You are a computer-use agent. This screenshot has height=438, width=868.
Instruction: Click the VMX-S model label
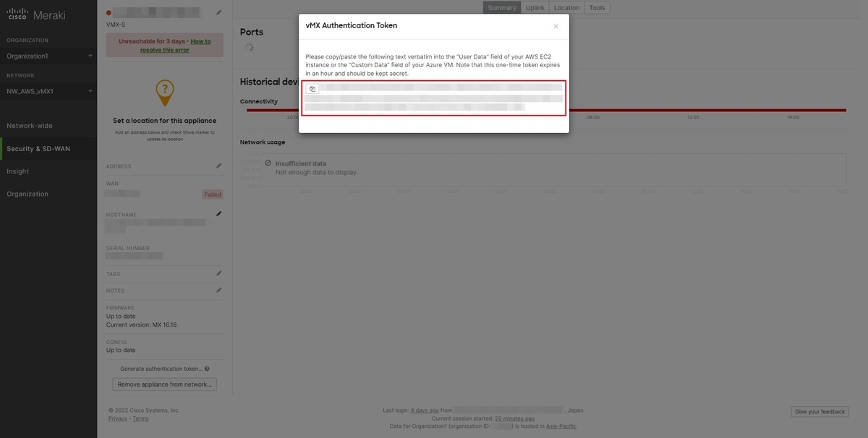click(116, 25)
